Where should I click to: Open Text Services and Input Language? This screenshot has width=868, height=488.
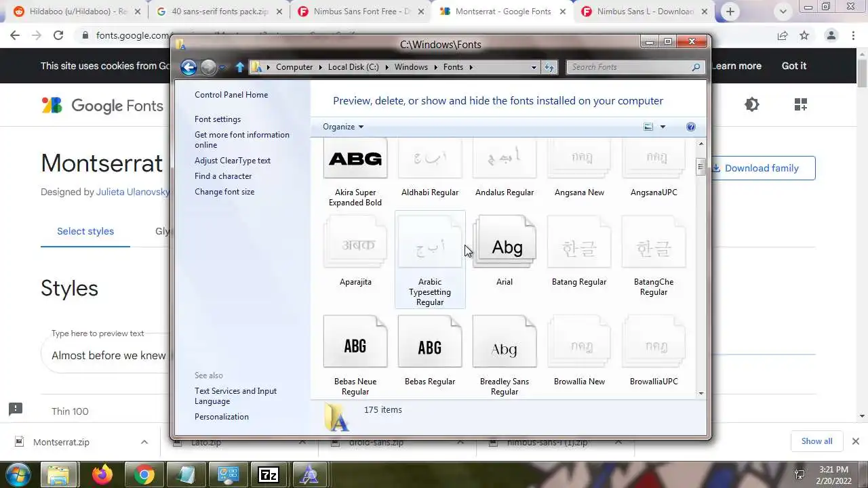[235, 396]
